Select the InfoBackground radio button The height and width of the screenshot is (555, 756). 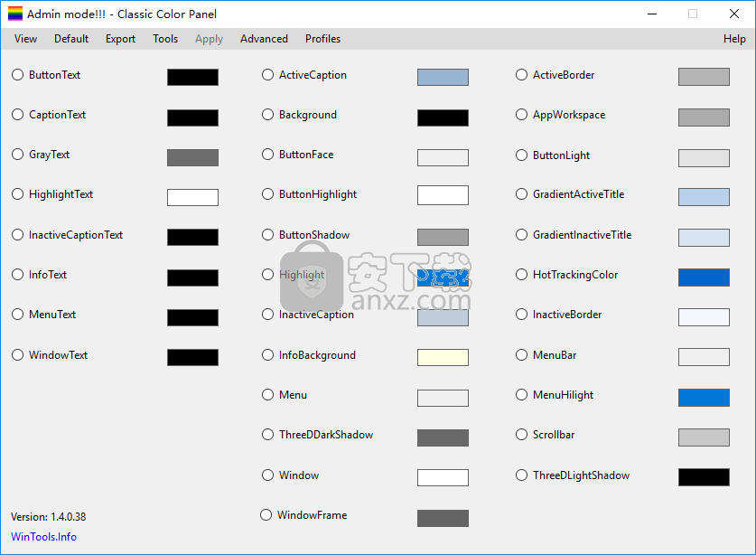267,355
